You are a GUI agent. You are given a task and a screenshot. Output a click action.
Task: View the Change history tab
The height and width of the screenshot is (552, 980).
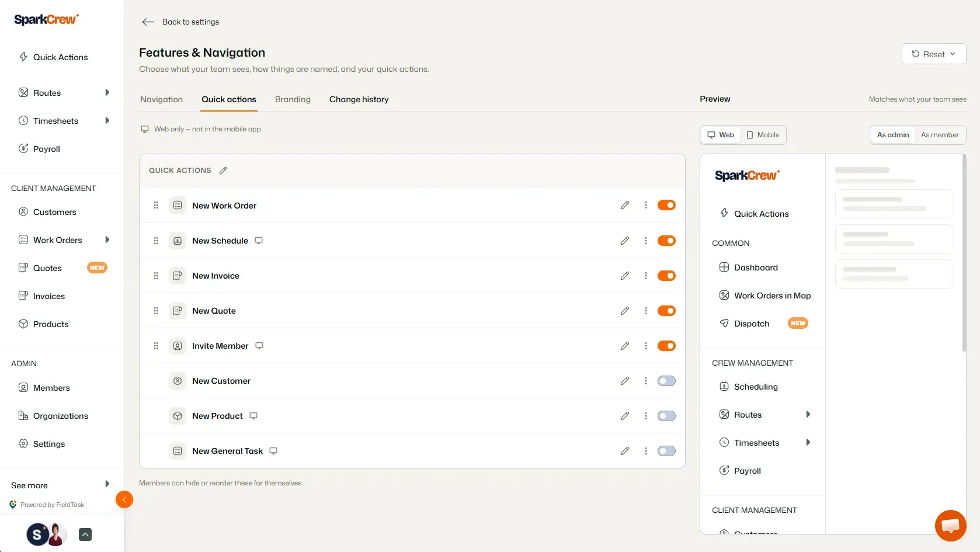point(359,99)
